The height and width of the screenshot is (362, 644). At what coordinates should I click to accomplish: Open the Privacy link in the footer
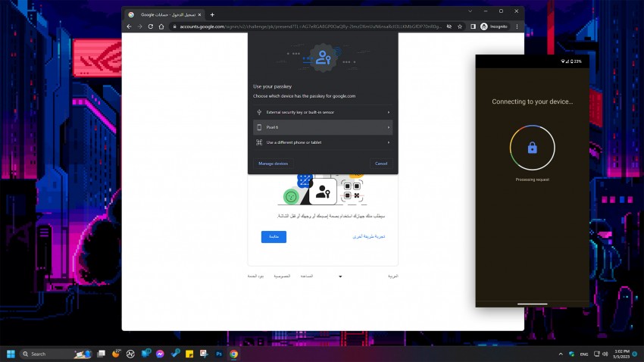click(x=282, y=276)
